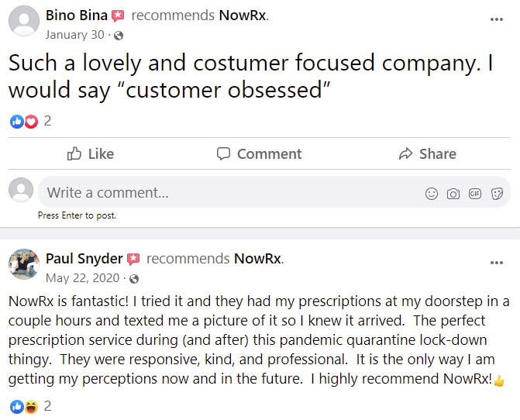The width and height of the screenshot is (520, 420).
Task: Insert an emoji in the comment box
Action: [432, 194]
